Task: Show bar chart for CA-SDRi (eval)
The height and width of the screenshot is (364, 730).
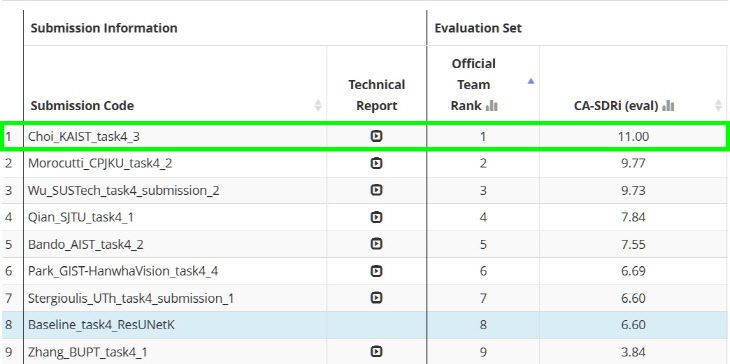Action: pos(668,107)
